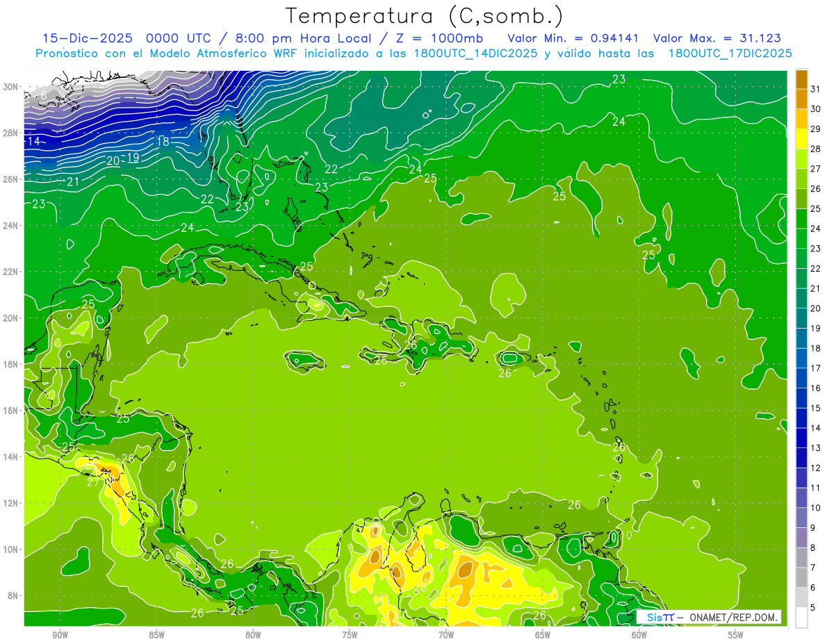Viewport: 834px width, 644px height.
Task: Click the "85W" longitude axis label
Action: click(x=156, y=635)
